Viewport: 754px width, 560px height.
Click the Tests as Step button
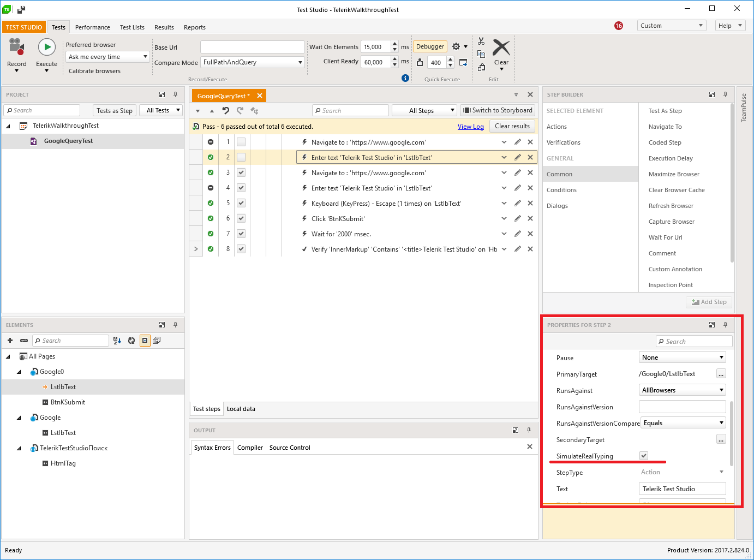[x=114, y=110]
